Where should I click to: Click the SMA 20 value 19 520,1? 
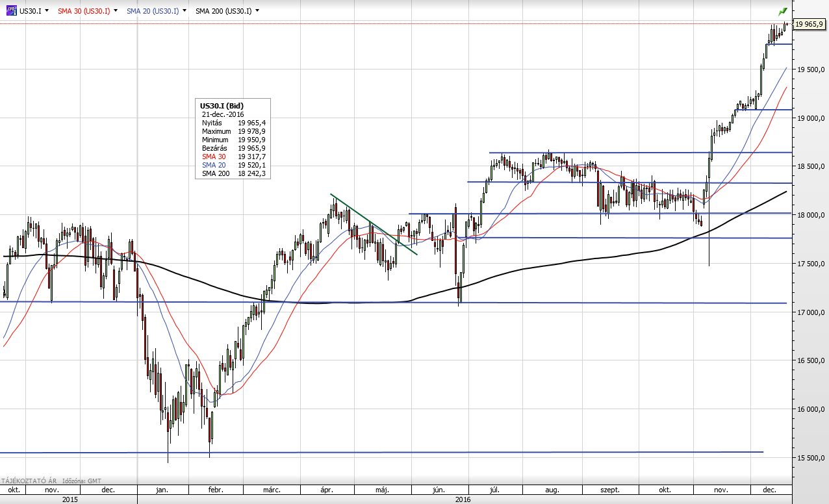point(252,165)
